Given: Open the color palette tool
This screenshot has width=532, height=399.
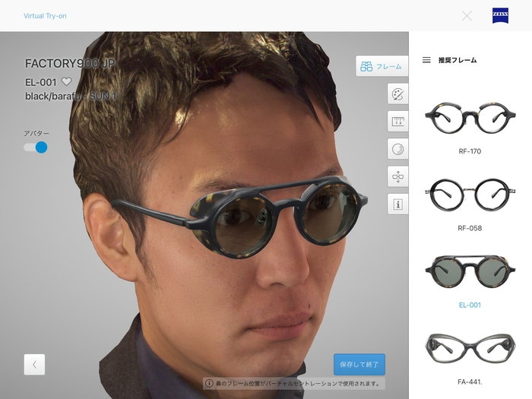Looking at the screenshot, I should click(397, 93).
